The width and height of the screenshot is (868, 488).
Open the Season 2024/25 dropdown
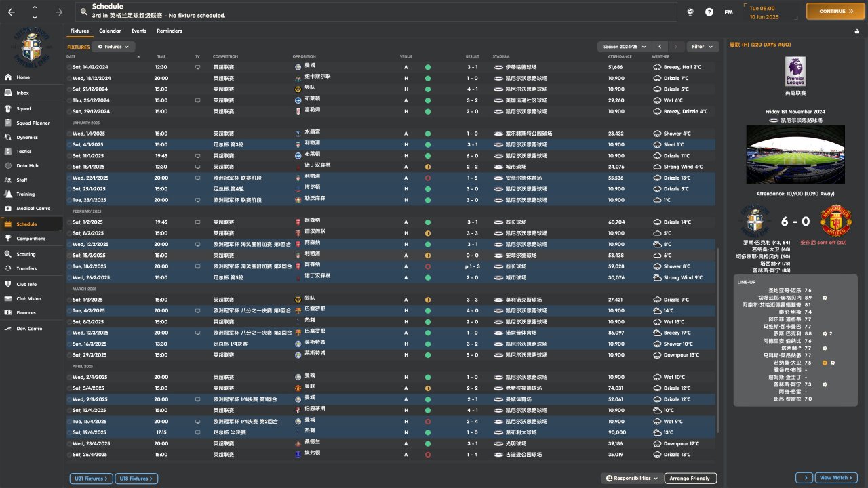click(x=623, y=47)
